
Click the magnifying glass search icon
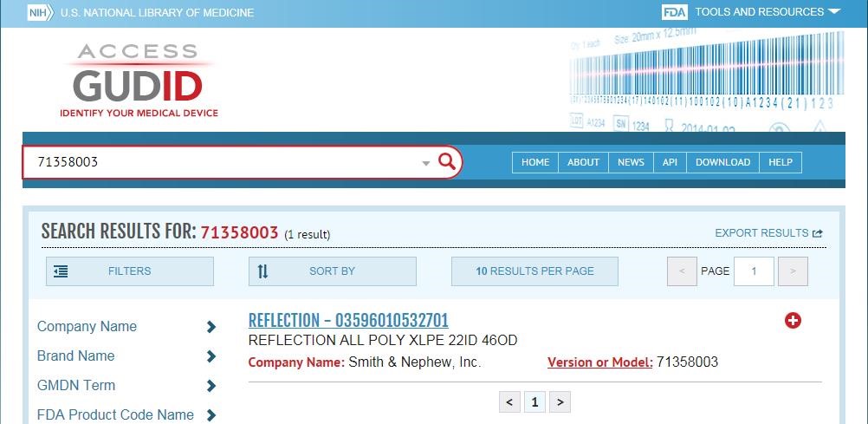(446, 161)
